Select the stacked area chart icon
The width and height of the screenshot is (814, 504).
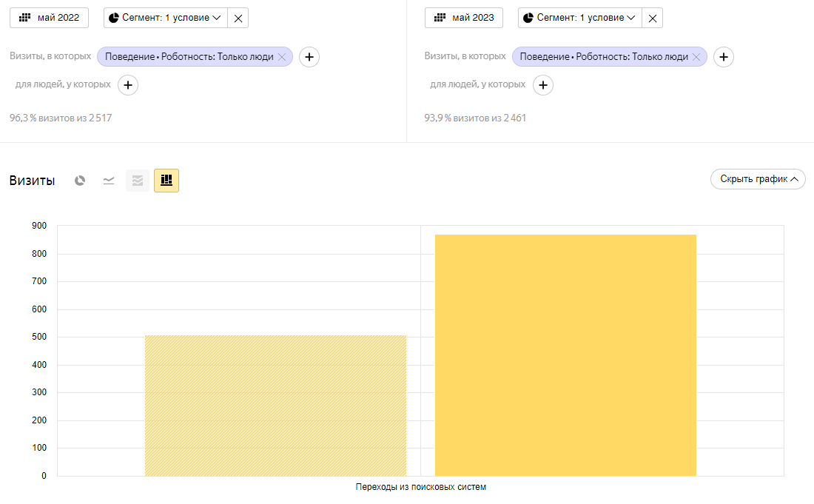[138, 181]
